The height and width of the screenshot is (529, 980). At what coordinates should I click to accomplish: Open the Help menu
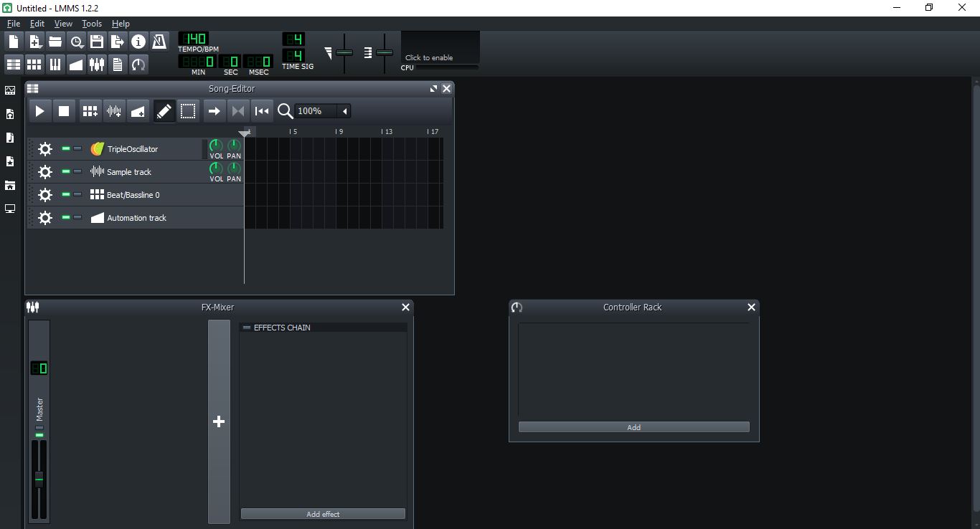121,24
